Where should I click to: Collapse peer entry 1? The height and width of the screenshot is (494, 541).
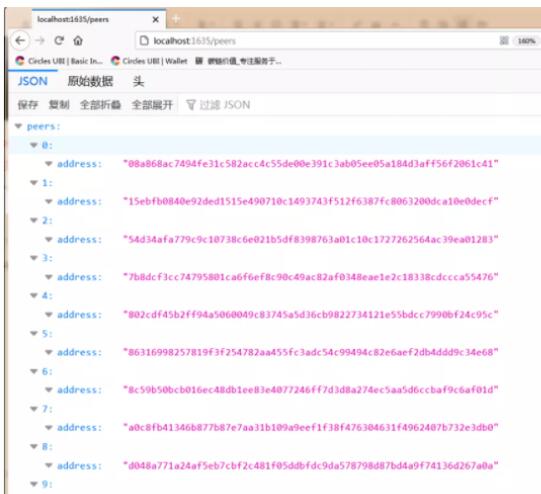(x=34, y=183)
